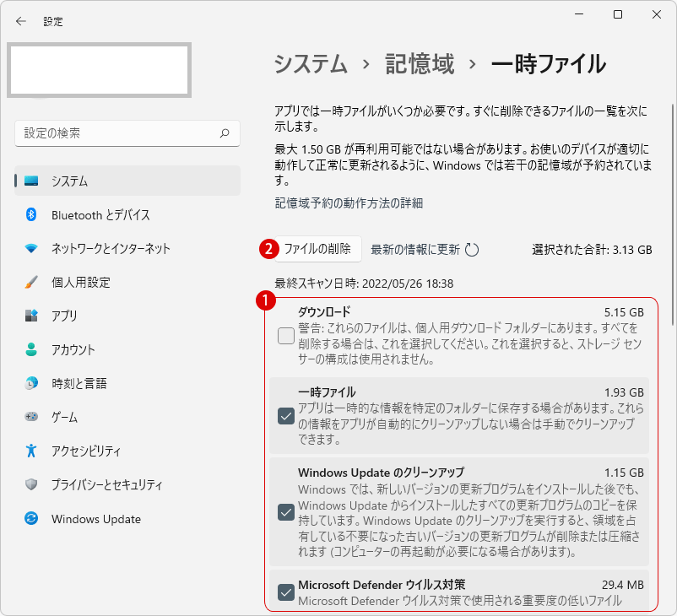Viewport: 677px width, 616px height.
Task: Go to アカウント settings
Action: [127, 349]
